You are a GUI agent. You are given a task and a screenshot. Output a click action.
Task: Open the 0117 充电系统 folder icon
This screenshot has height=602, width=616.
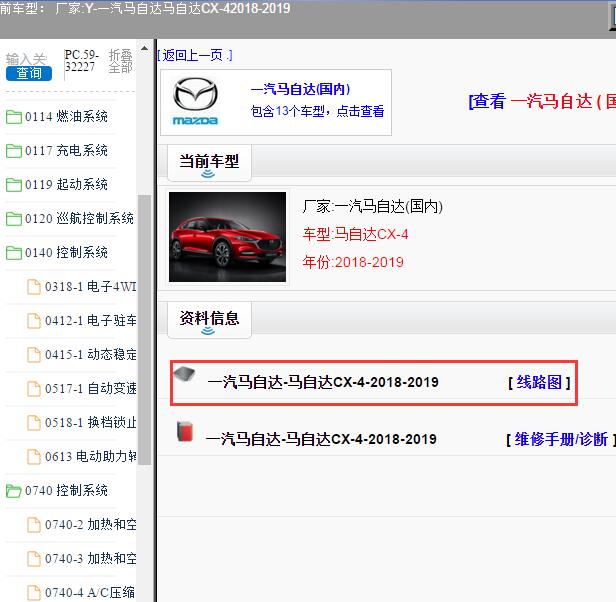coord(14,150)
